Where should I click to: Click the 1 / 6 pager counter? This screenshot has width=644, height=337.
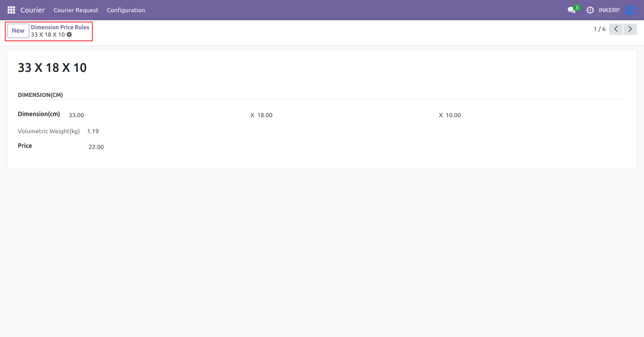click(599, 29)
